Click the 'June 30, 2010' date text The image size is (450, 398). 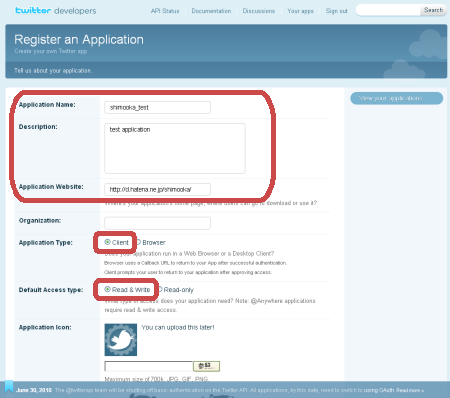[x=34, y=390]
